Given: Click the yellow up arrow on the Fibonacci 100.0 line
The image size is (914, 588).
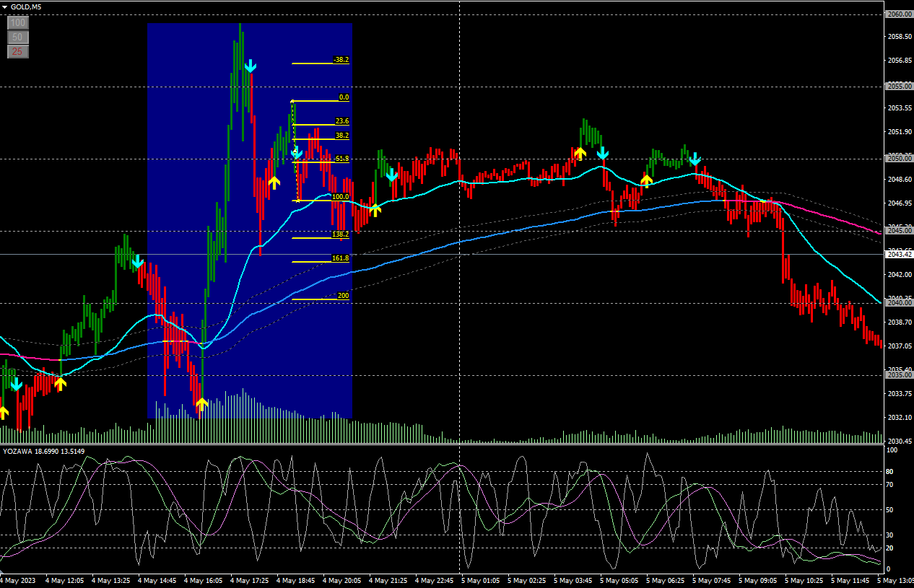Looking at the screenshot, I should pyautogui.click(x=375, y=210).
